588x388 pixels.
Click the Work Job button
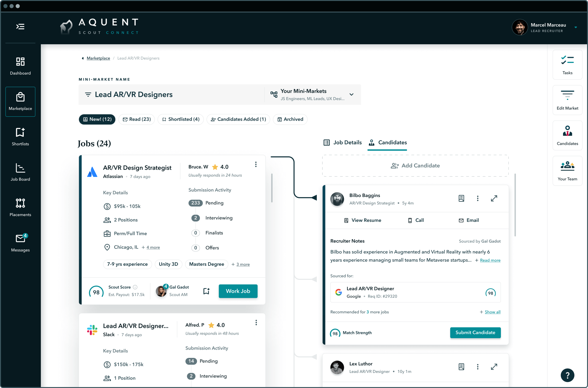238,291
